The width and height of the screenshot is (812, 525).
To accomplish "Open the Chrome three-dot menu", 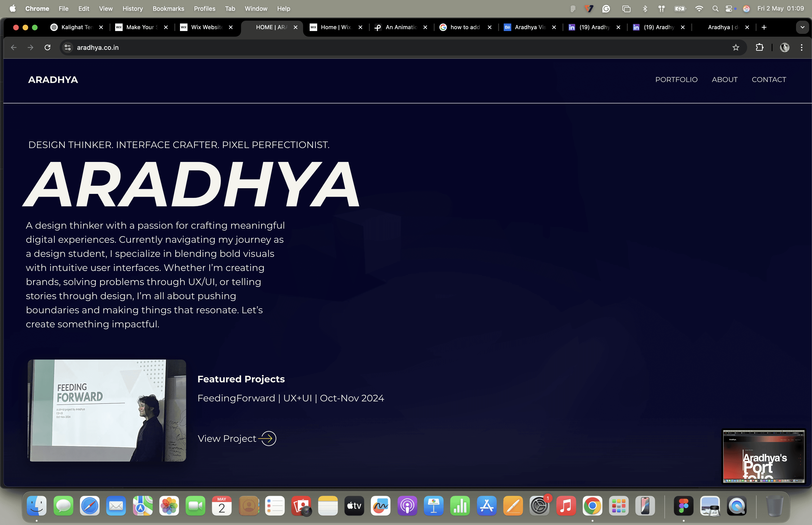I will coord(801,47).
